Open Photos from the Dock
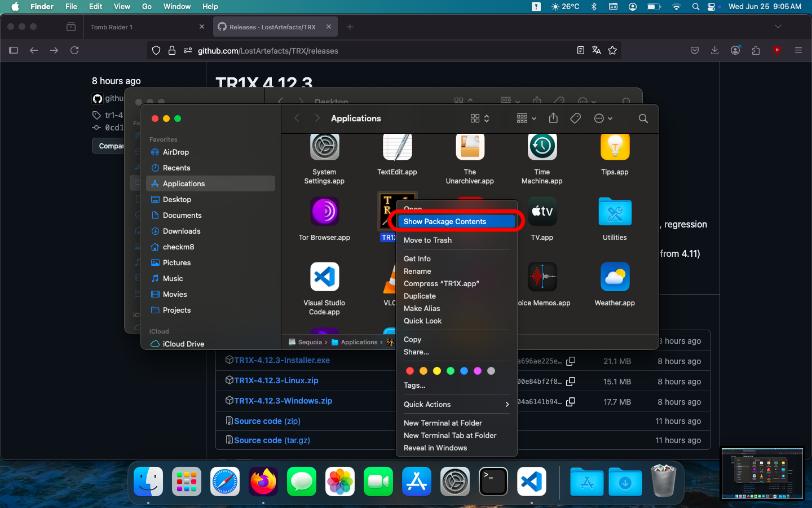812x508 pixels. [x=339, y=481]
